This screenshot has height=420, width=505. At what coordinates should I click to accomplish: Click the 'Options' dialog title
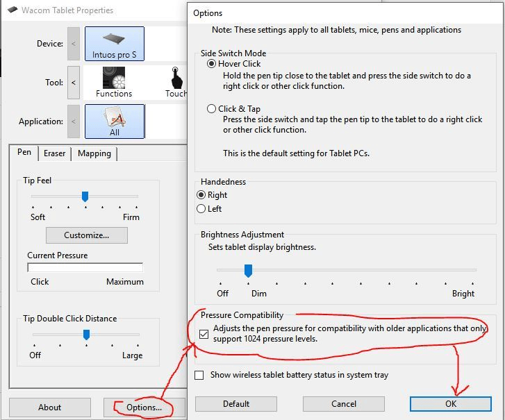tap(208, 13)
